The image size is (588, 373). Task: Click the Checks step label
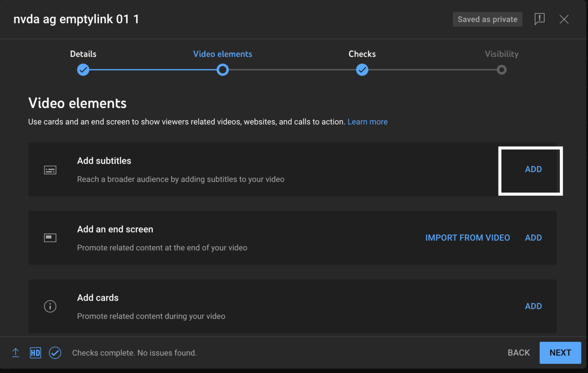click(x=362, y=54)
